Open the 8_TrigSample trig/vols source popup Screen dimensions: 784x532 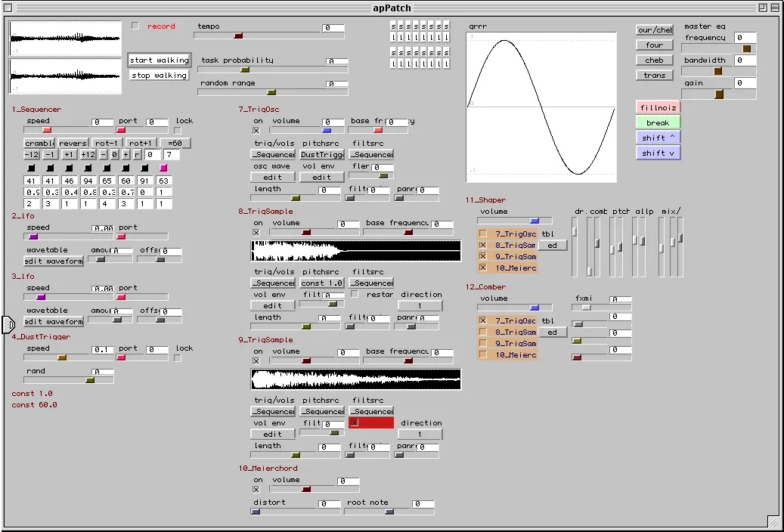coord(273,283)
